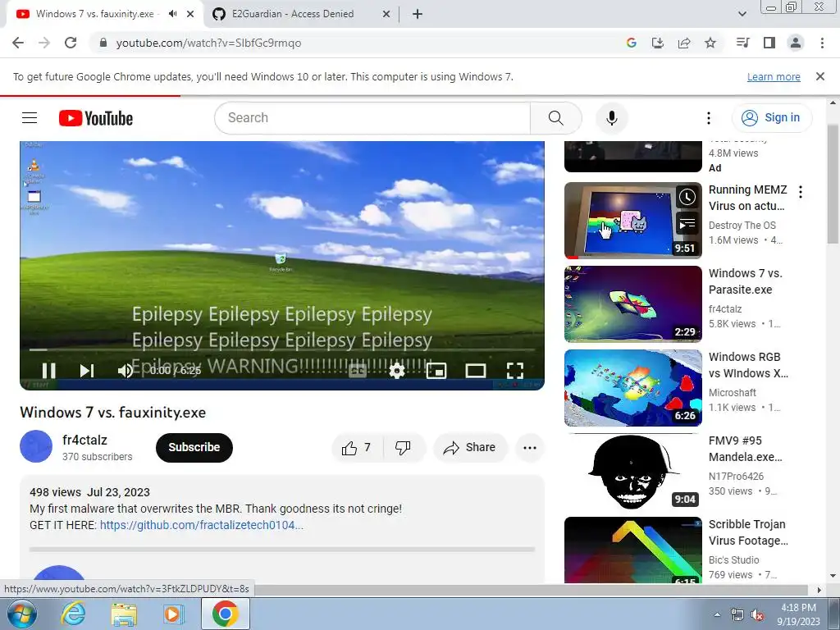Open the Windows Start menu
Image resolution: width=840 pixels, height=630 pixels.
[x=22, y=614]
